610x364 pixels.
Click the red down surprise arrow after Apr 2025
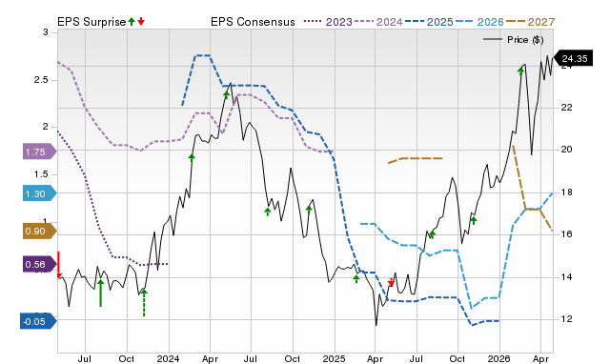(392, 282)
